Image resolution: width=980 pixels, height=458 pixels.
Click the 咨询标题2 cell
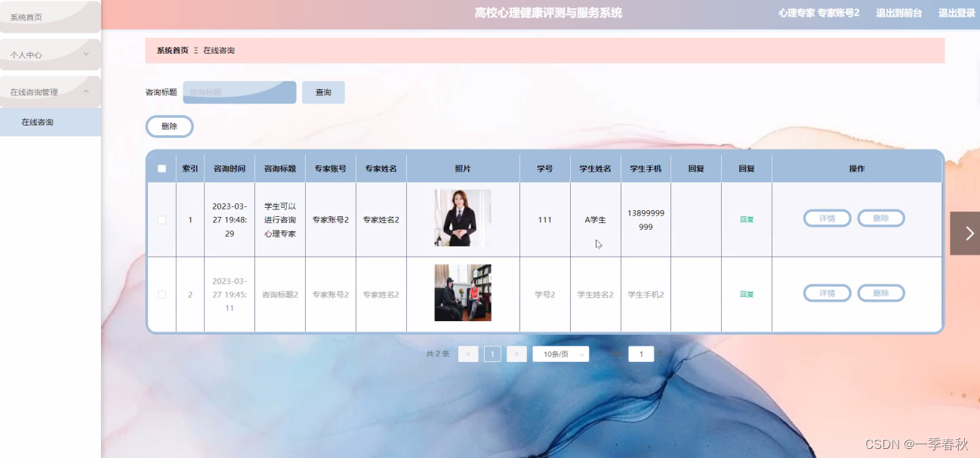pos(280,294)
